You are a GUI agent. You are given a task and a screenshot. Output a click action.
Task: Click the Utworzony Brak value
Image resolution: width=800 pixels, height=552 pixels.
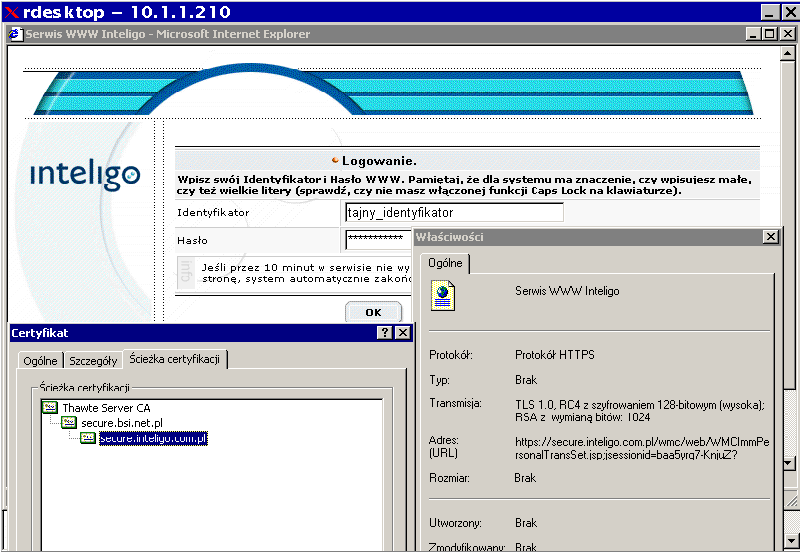click(526, 523)
